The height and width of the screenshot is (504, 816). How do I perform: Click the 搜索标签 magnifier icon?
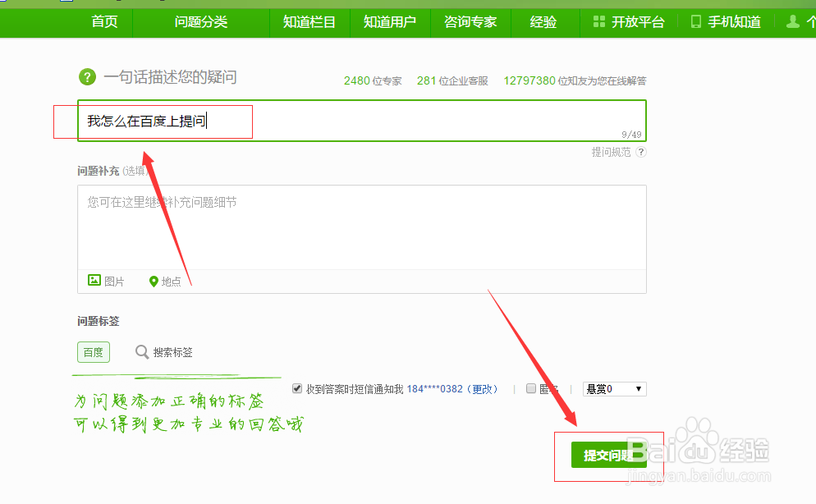click(141, 352)
